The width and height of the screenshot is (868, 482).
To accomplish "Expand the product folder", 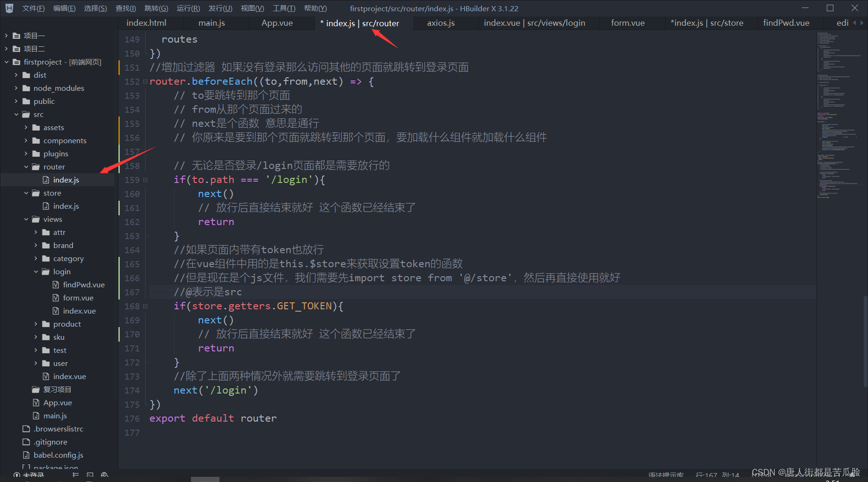I will coord(36,324).
